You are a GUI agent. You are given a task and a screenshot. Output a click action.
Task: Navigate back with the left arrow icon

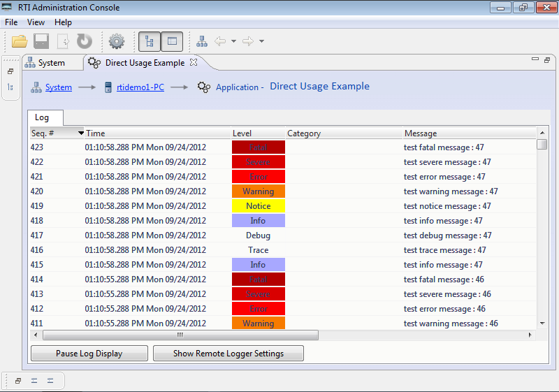(x=220, y=41)
